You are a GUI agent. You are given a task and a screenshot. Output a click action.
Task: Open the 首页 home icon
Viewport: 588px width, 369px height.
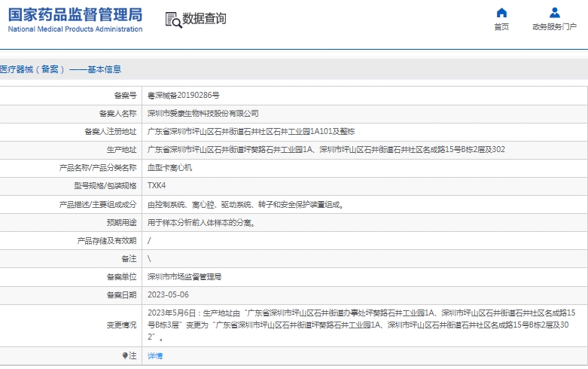point(501,13)
